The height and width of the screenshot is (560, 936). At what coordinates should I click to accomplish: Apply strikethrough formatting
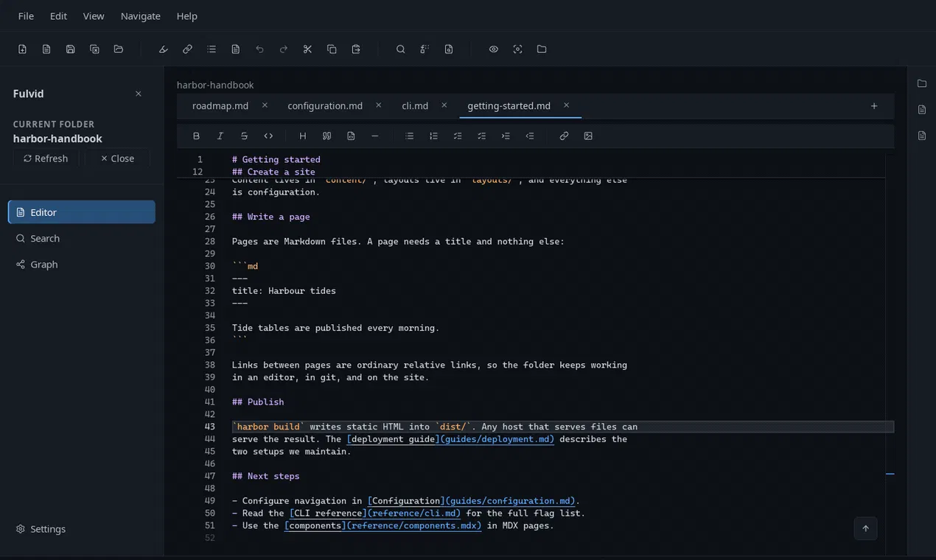point(244,136)
